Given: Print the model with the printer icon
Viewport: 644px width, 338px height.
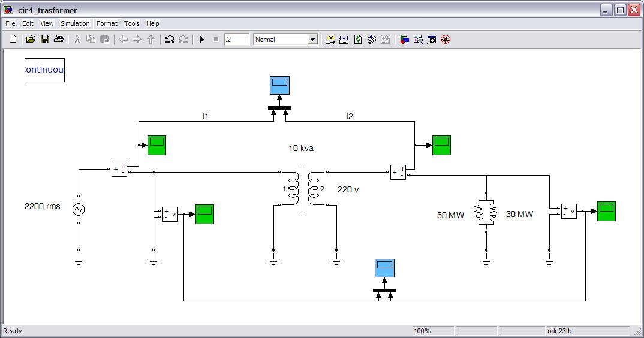Looking at the screenshot, I should tap(58, 40).
